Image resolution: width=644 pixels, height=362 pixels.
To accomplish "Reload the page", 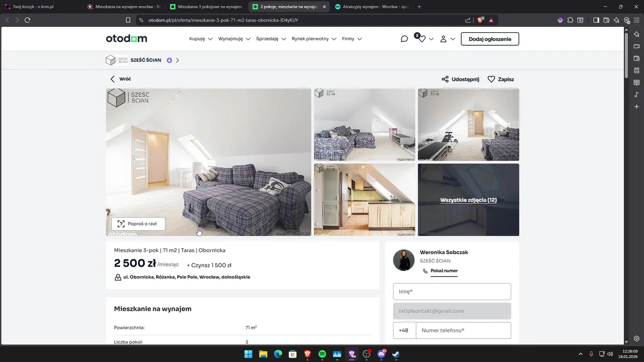I will click(x=27, y=20).
